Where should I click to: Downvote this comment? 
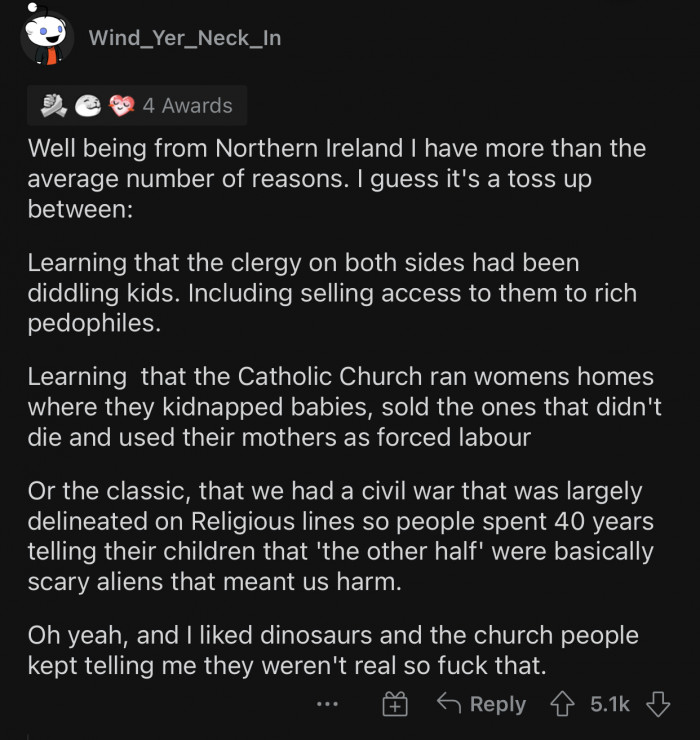coord(657,704)
